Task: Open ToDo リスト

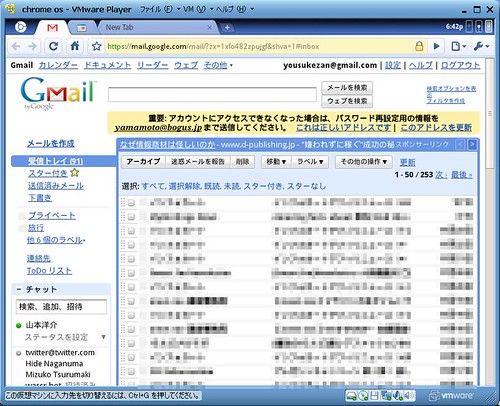Action: point(49,271)
